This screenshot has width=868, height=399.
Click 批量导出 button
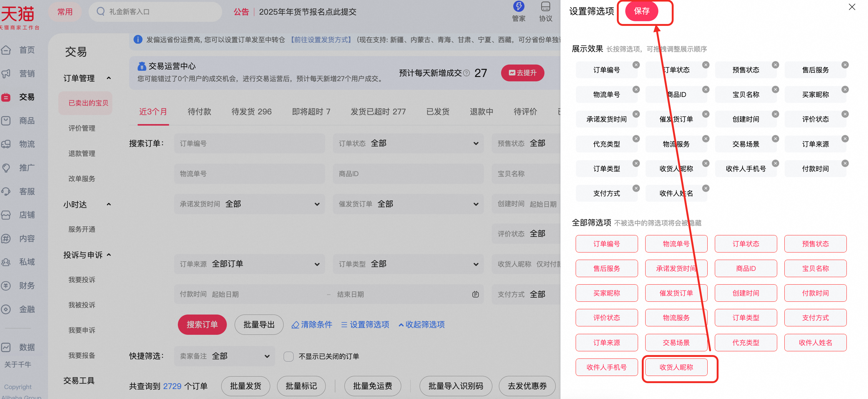point(259,324)
